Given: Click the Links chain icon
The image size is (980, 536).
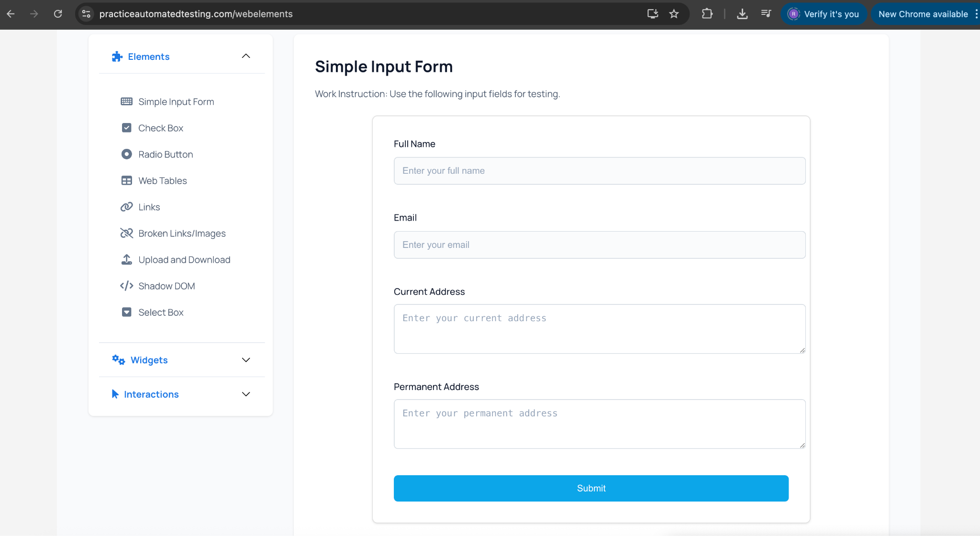Looking at the screenshot, I should 126,207.
